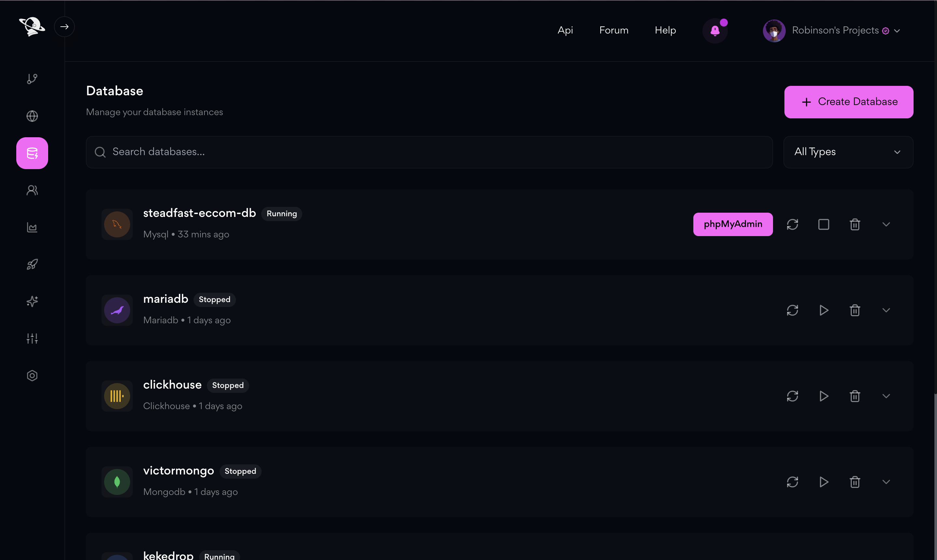Start victormongo database
This screenshot has width=937, height=560.
click(x=824, y=482)
